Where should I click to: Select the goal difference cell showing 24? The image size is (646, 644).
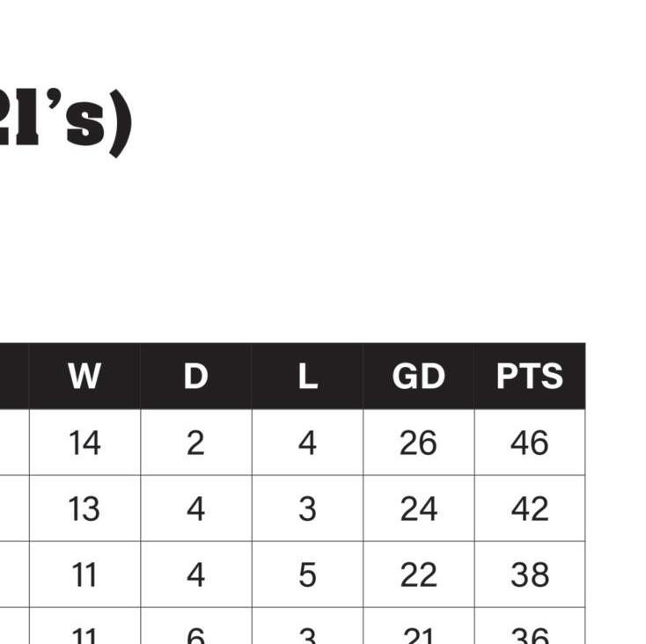pyautogui.click(x=419, y=509)
